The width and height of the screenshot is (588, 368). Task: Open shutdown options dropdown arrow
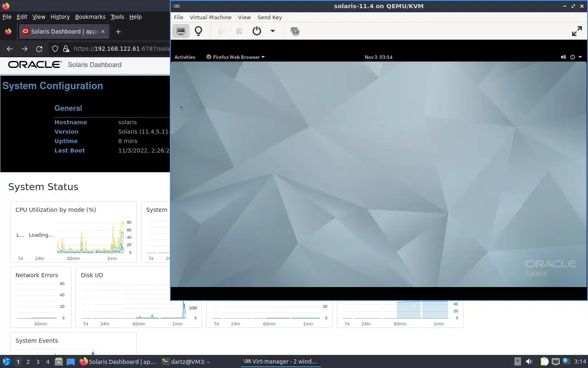tap(273, 31)
